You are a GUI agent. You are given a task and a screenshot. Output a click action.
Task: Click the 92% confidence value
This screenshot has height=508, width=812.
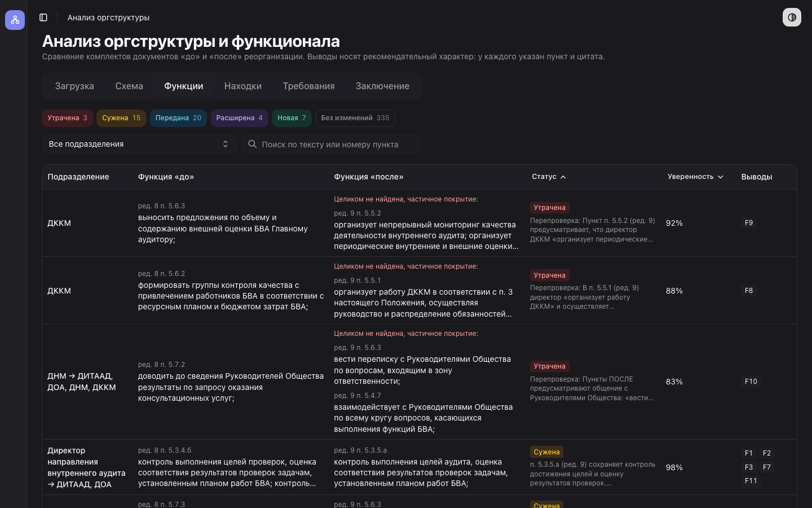pyautogui.click(x=674, y=223)
